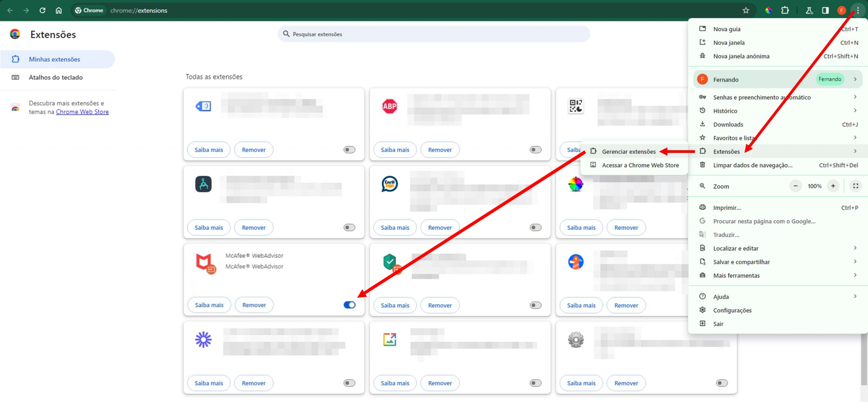Open the side panel icon
The image size is (868, 402).
coord(825,10)
